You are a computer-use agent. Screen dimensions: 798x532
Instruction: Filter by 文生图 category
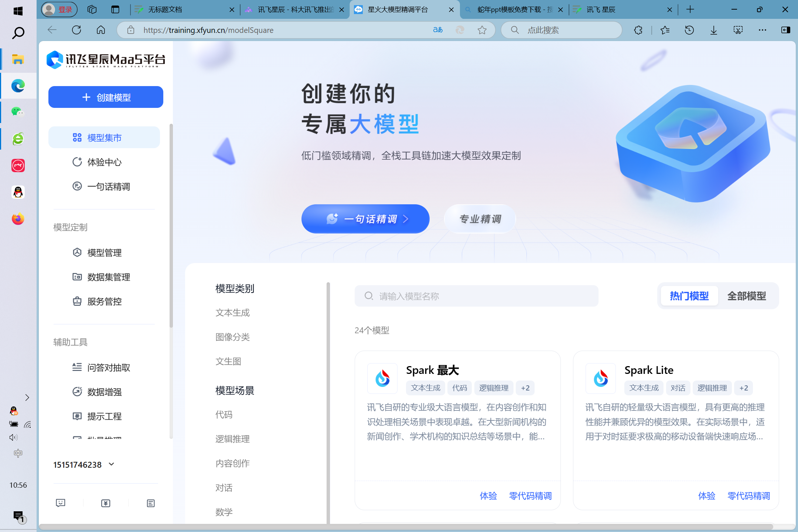228,361
